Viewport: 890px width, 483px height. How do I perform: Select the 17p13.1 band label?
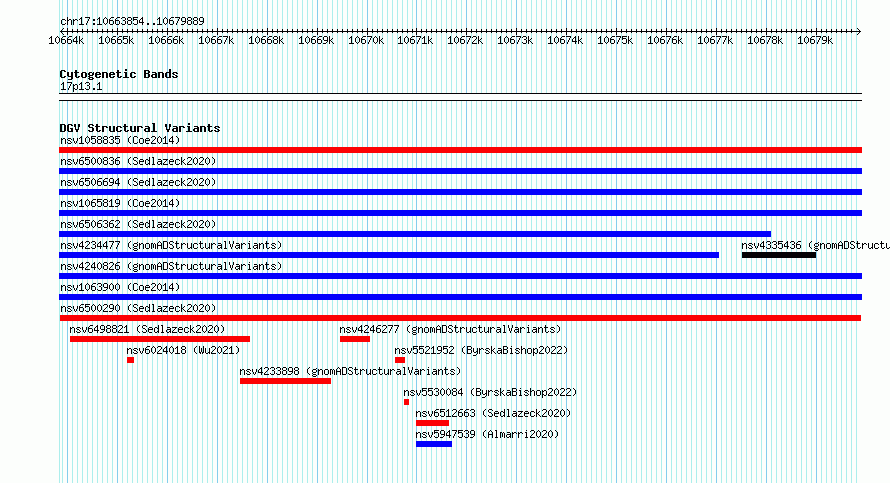[x=81, y=86]
